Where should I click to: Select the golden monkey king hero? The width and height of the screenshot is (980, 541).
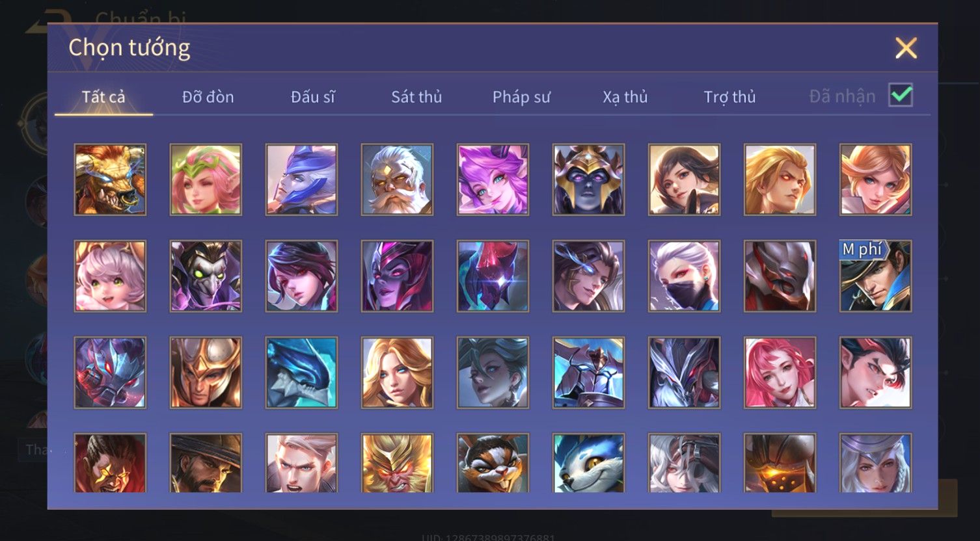point(397,462)
